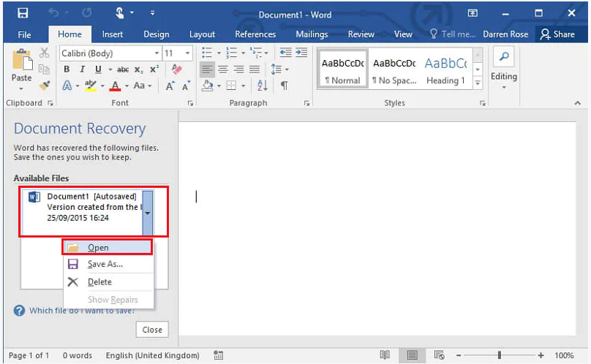Click Clear All Formatting eraser icon

(177, 69)
